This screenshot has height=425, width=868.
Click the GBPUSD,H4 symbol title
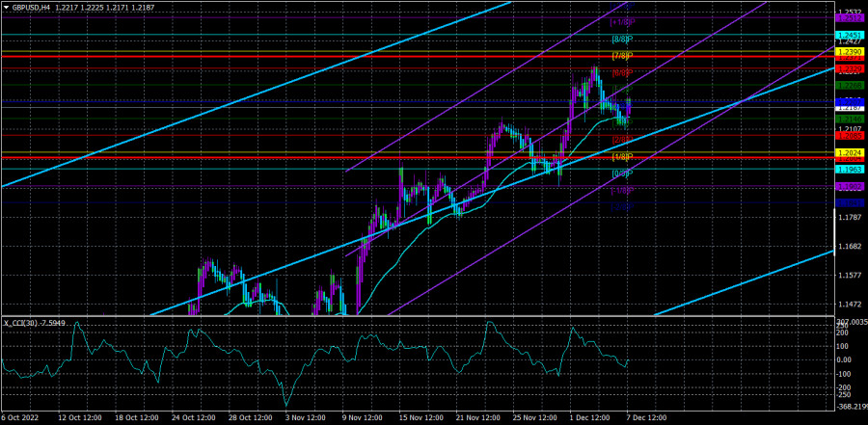tap(37, 6)
